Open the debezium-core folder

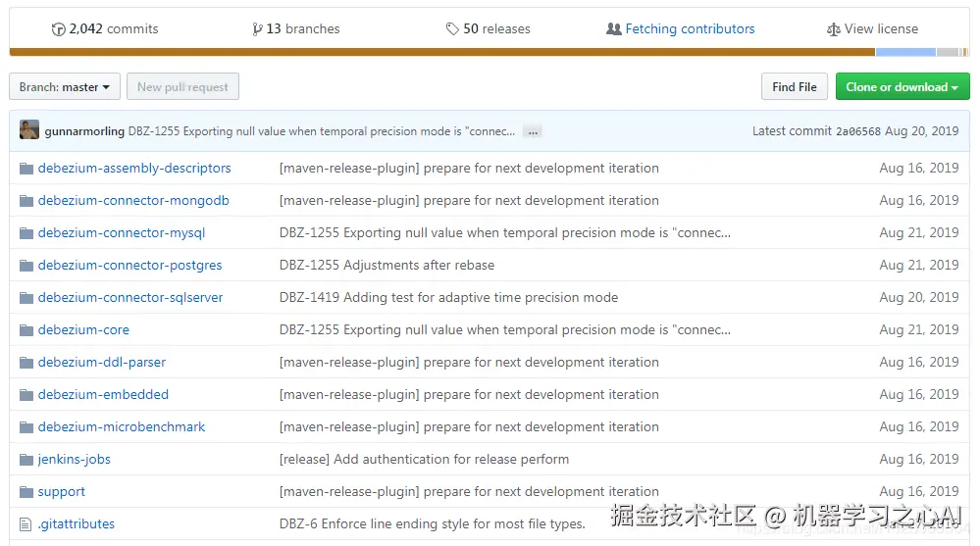point(83,329)
